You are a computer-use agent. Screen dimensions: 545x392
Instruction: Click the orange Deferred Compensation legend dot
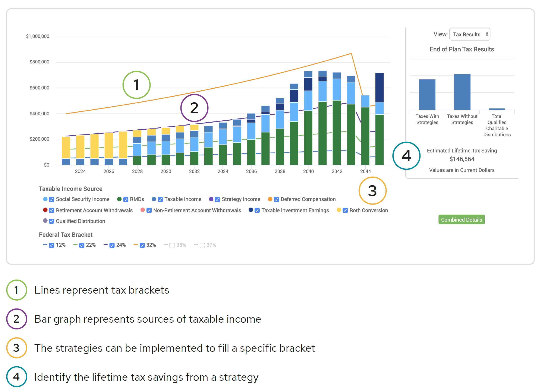click(x=270, y=199)
